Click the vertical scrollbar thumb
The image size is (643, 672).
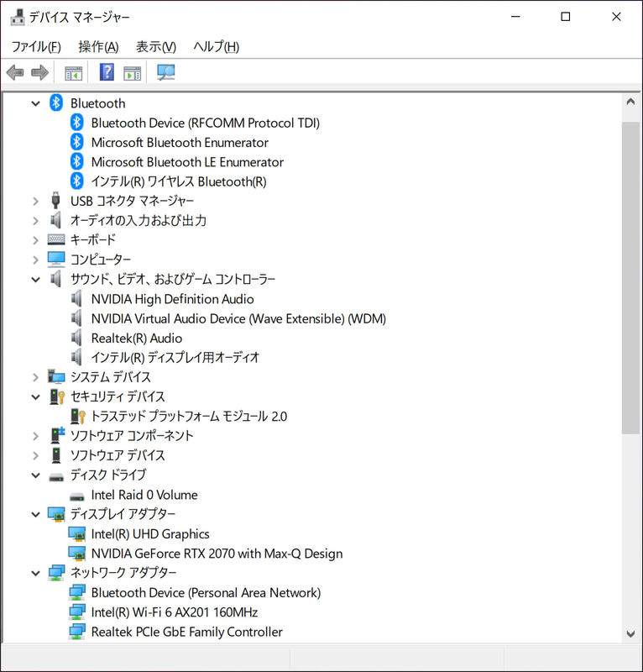630,278
